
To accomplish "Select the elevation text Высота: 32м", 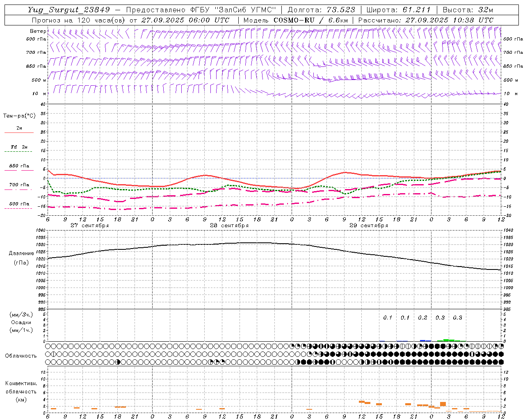I will [x=468, y=10].
